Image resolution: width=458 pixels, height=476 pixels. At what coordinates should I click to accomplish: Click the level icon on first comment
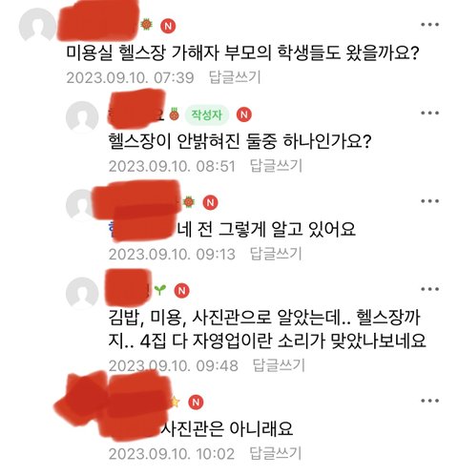146,25
